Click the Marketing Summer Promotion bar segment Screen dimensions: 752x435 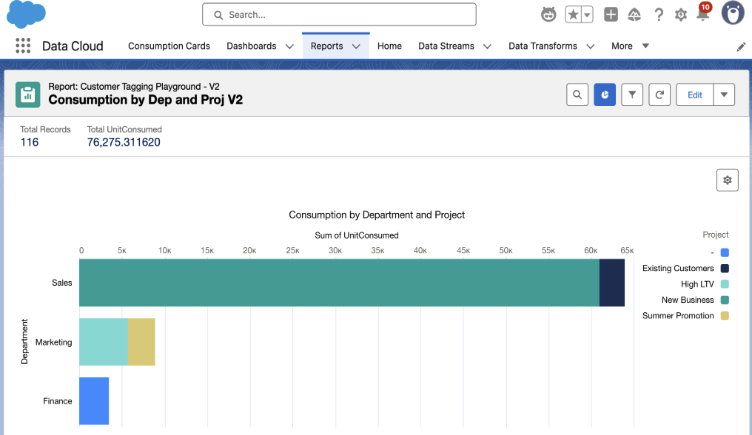point(141,341)
